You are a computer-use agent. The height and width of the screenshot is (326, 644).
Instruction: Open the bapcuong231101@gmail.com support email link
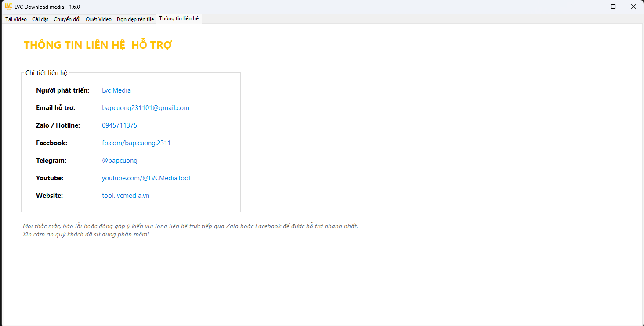pos(145,108)
